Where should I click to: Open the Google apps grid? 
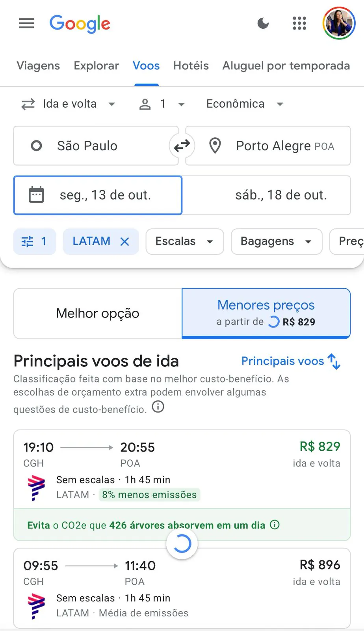(299, 23)
